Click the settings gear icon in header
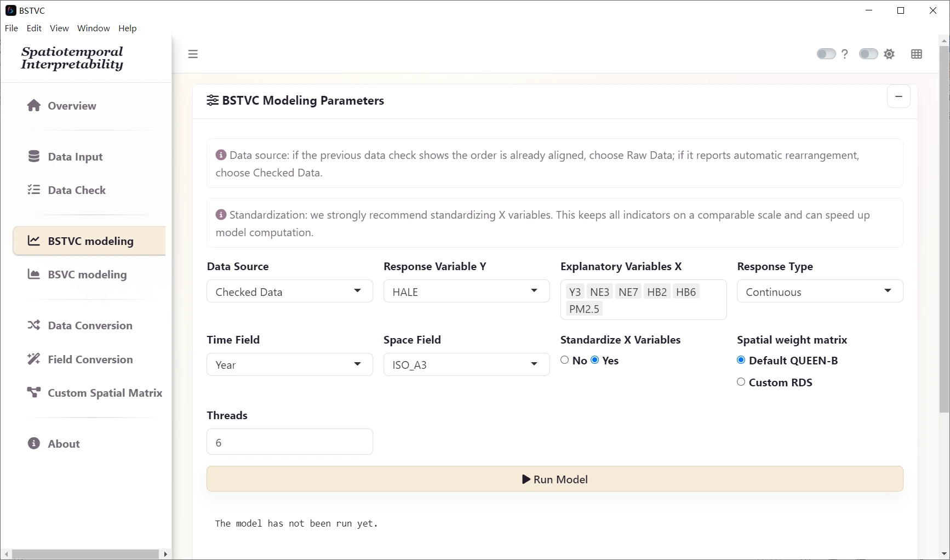950x560 pixels. (x=890, y=54)
